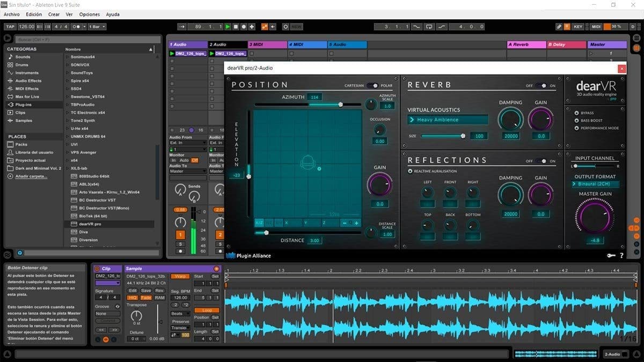Toggle the metronome in the control bar

click(76, 26)
